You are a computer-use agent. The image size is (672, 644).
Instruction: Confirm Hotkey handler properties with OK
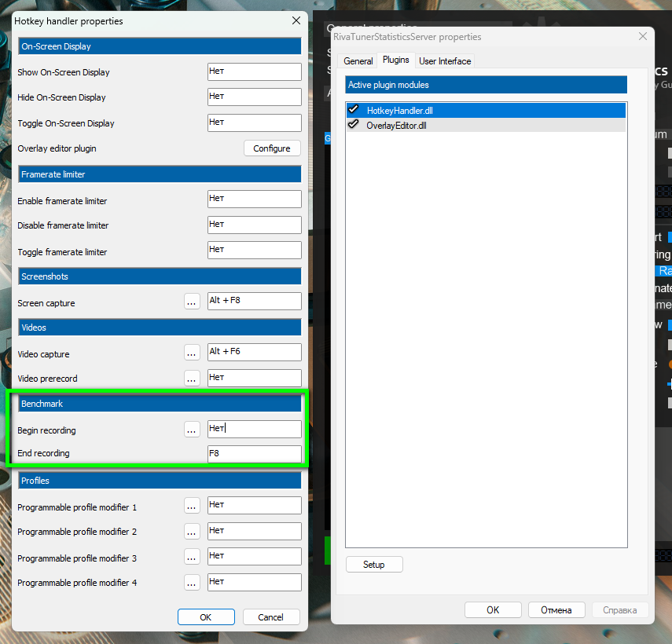[206, 617]
